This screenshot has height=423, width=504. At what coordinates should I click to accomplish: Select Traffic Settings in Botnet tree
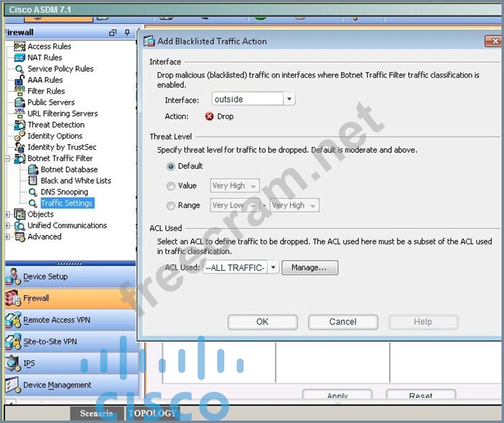coord(66,203)
